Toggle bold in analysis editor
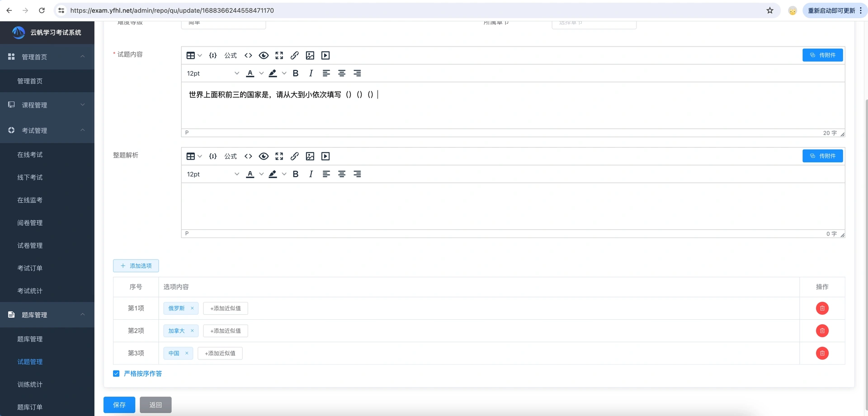Screen dimensions: 868x416 296,174
